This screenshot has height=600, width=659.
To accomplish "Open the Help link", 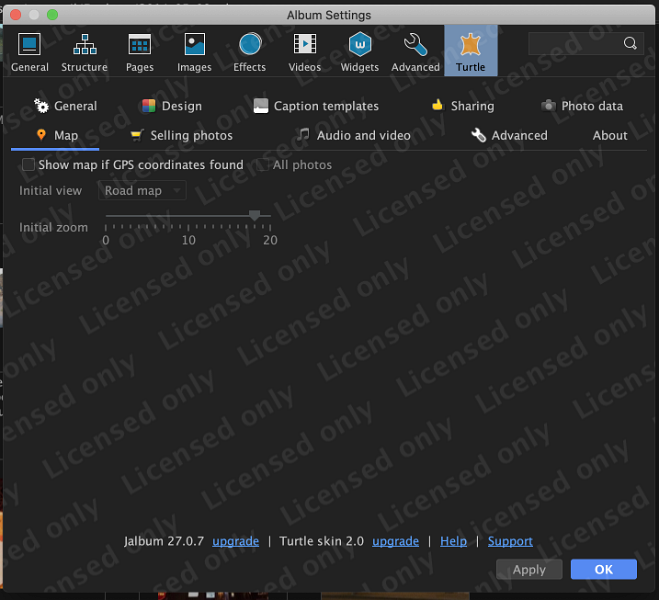I will click(453, 541).
